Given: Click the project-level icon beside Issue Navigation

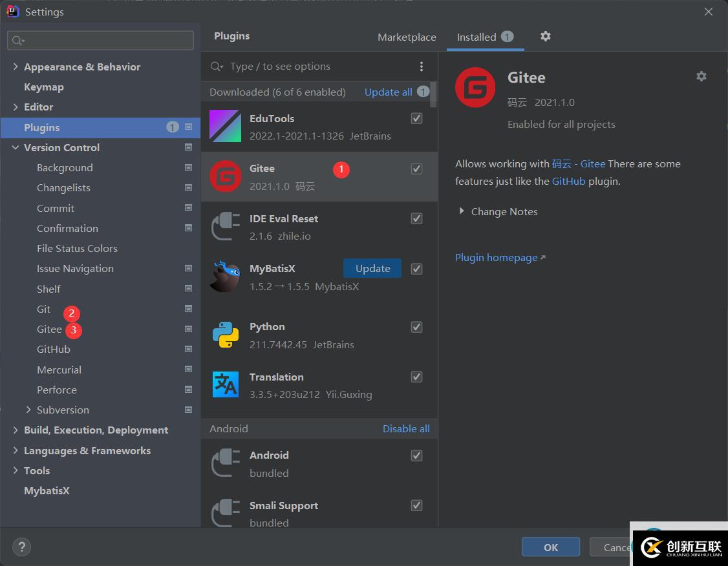Looking at the screenshot, I should (189, 268).
